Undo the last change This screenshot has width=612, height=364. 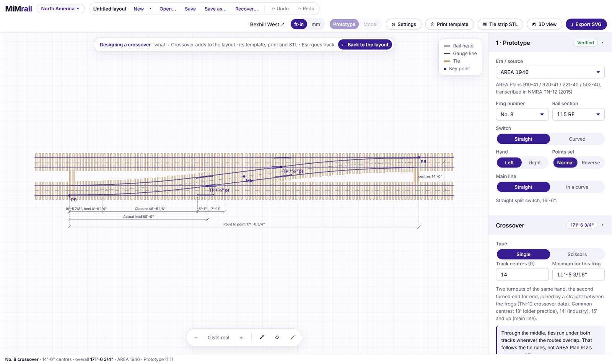click(280, 8)
